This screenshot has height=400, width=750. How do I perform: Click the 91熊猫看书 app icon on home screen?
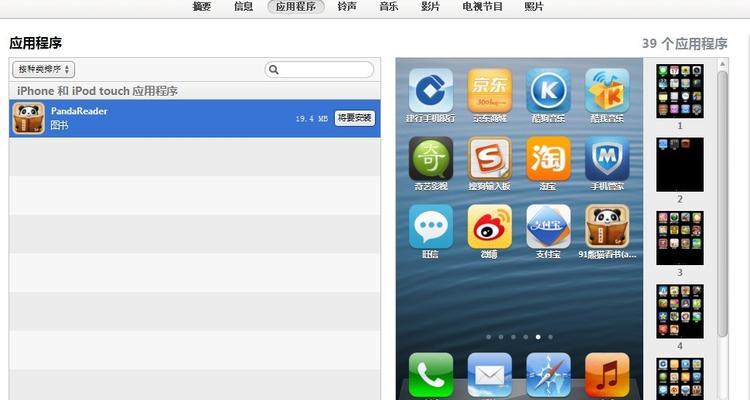(x=607, y=226)
